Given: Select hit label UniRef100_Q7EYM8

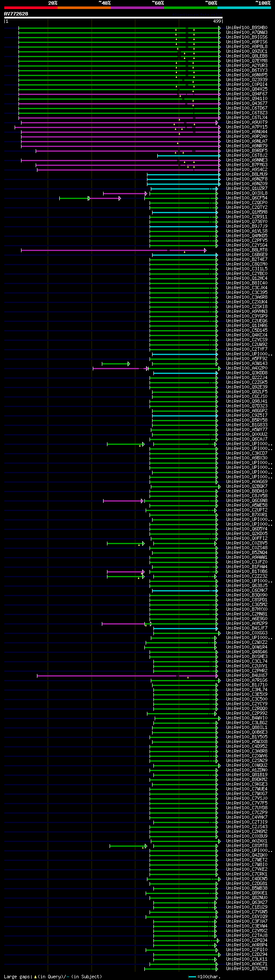Looking at the screenshot, I should point(247,61).
